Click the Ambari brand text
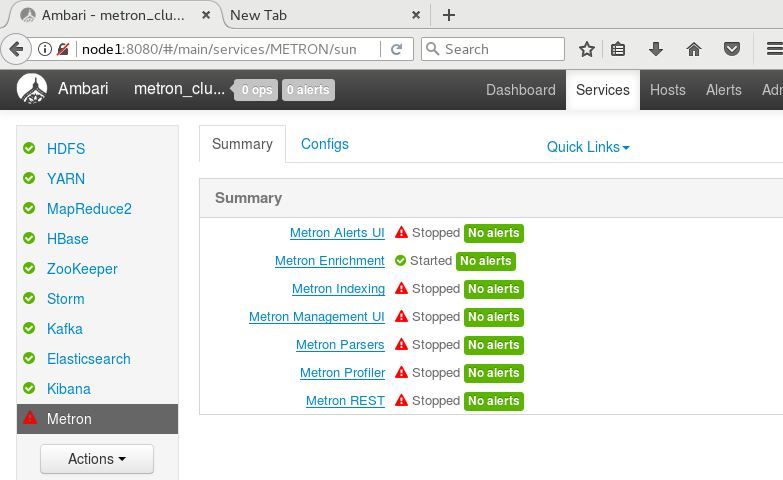 coord(83,88)
